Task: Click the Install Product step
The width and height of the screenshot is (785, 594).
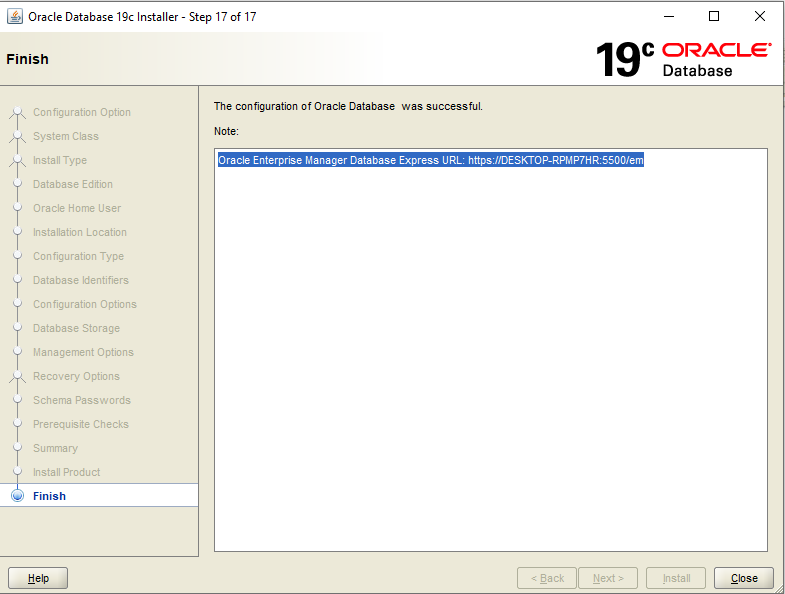Action: (66, 472)
